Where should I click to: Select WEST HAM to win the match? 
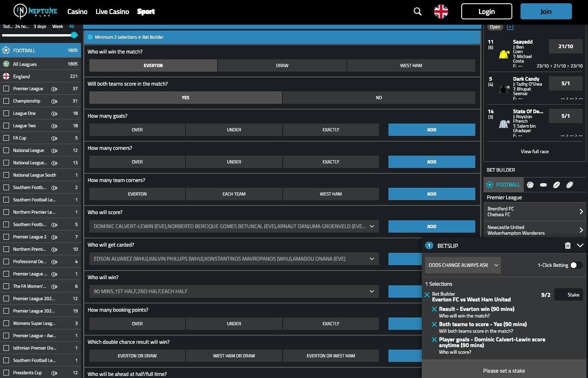coord(411,65)
